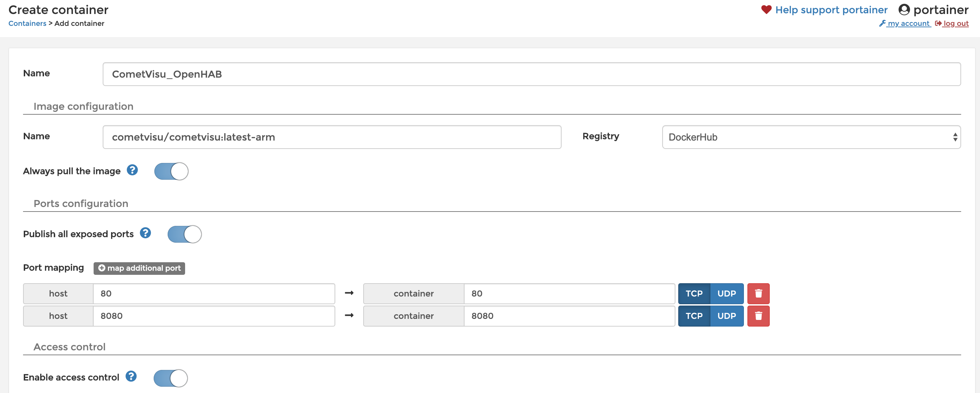980x393 pixels.
Task: Click the log out link
Action: coord(952,23)
